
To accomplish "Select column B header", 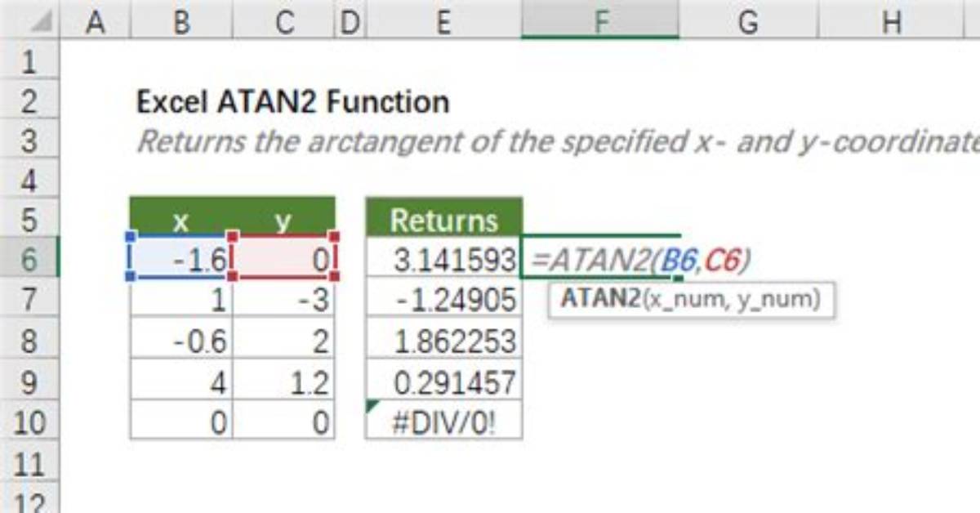I will click(x=181, y=20).
